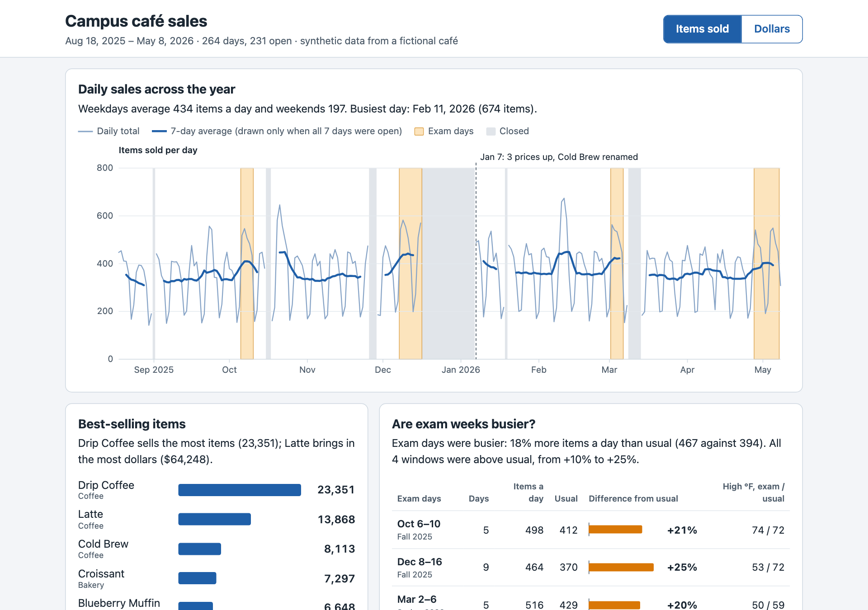
Task: Click the Daily sales across the year heading
Action: click(x=156, y=89)
